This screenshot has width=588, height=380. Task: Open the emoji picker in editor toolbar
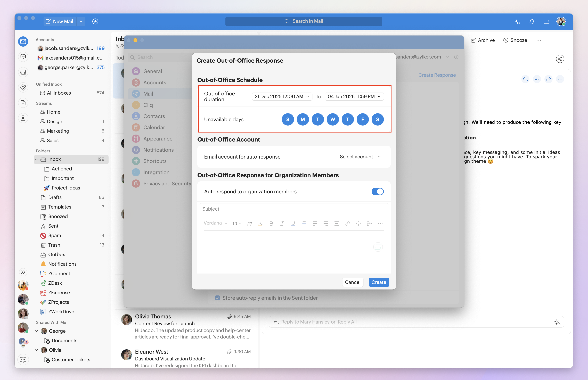point(358,224)
